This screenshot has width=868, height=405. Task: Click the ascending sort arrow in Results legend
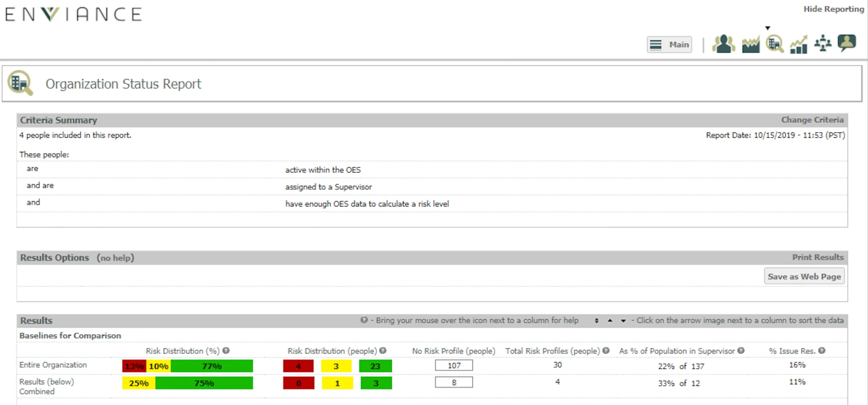[610, 321]
